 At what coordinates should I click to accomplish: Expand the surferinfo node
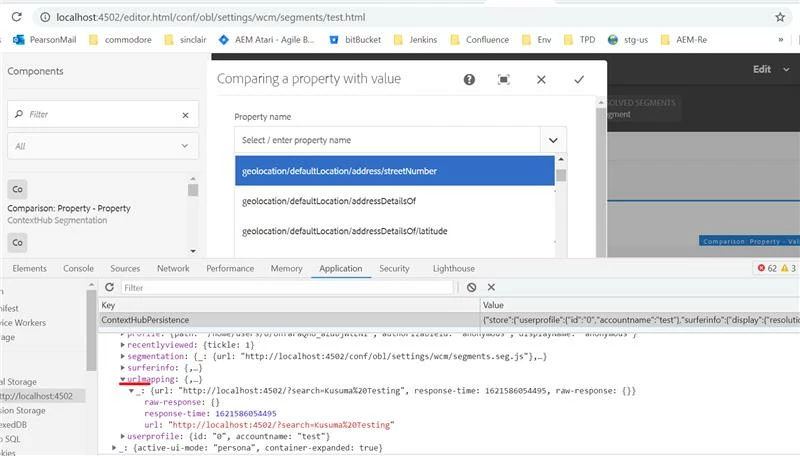pos(123,368)
